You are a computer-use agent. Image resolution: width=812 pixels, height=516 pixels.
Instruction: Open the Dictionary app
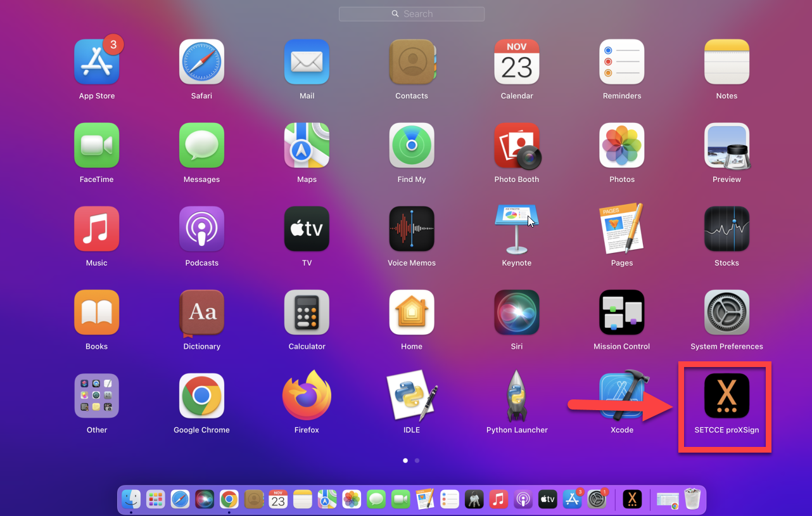[201, 313]
